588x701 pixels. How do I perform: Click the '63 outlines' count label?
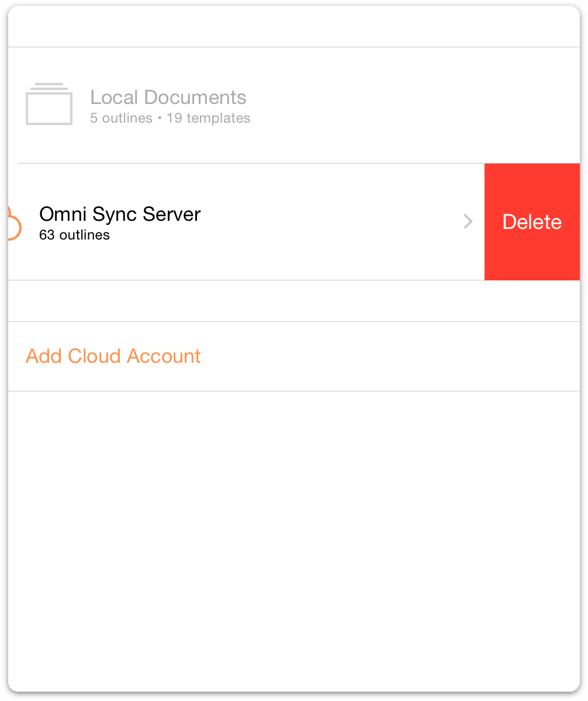[x=74, y=235]
